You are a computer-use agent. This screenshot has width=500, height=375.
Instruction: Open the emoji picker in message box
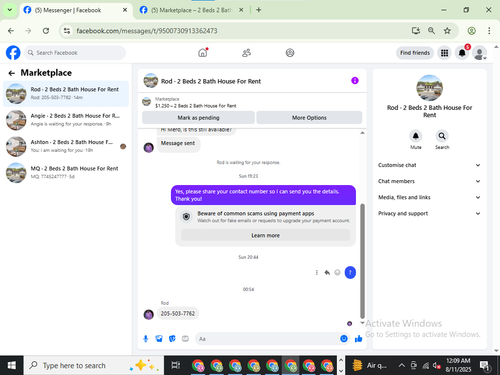(x=344, y=339)
